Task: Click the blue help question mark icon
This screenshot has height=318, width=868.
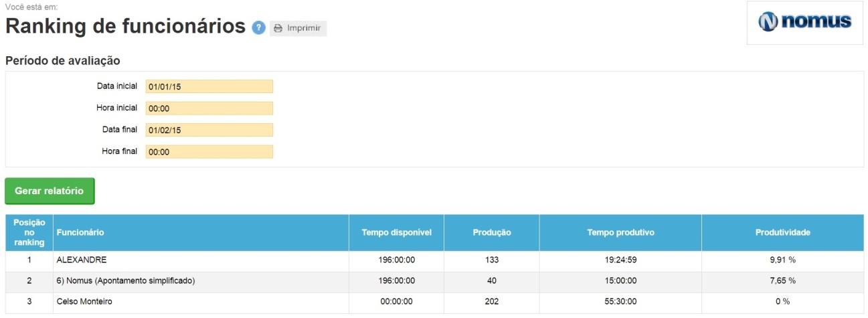Action: (259, 28)
